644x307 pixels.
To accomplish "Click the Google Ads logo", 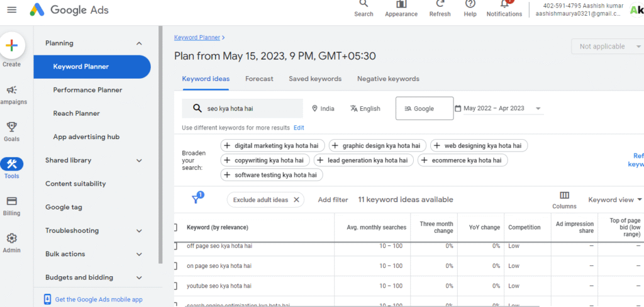I will pos(69,10).
